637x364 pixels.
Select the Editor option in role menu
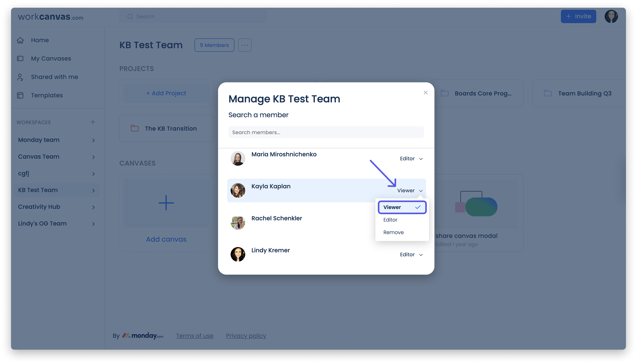(402, 220)
